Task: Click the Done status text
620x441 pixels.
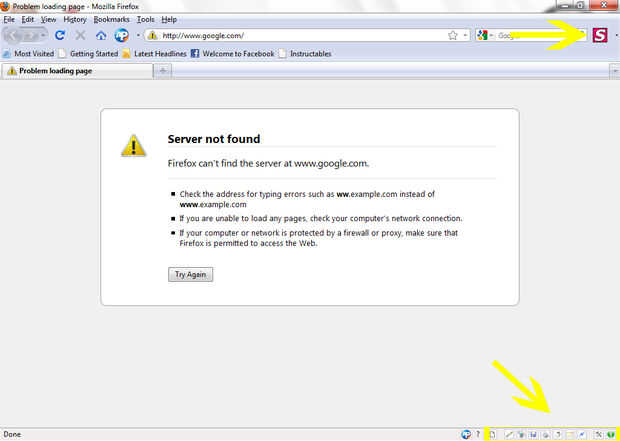Action: pyautogui.click(x=12, y=434)
